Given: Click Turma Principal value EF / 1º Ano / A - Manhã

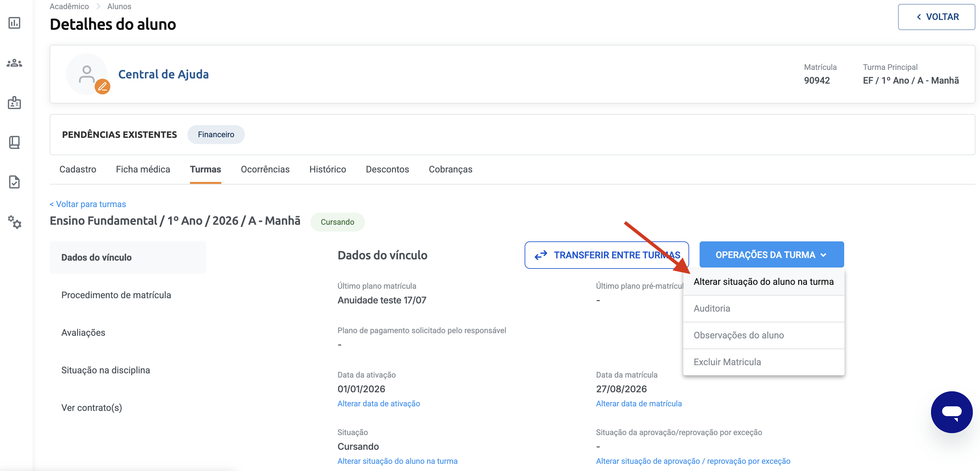Looking at the screenshot, I should click(911, 80).
